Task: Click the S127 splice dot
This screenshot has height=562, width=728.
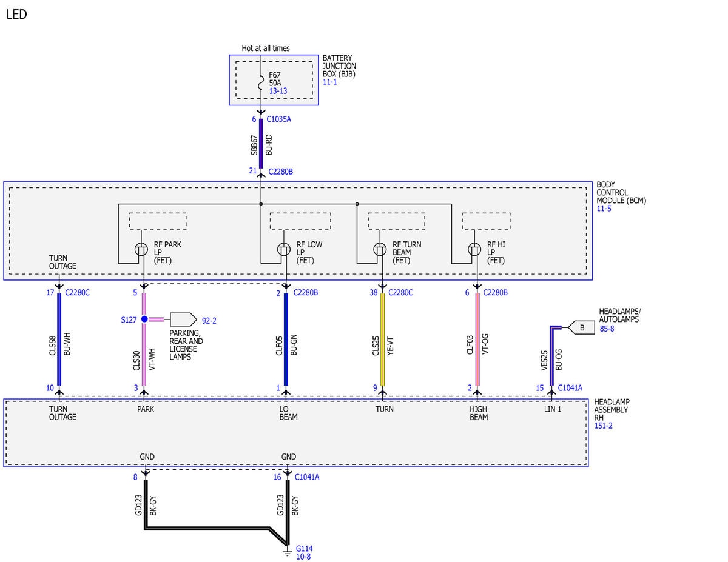Action: 144,319
